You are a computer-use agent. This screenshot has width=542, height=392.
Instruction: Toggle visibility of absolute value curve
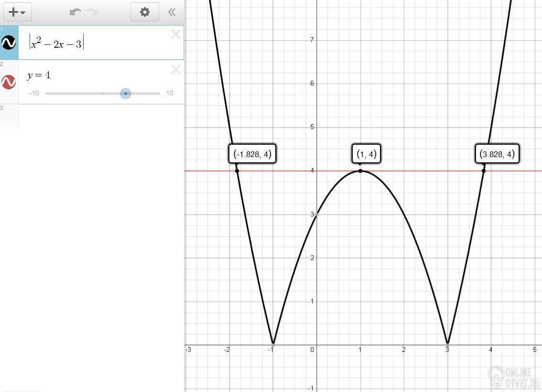click(9, 43)
